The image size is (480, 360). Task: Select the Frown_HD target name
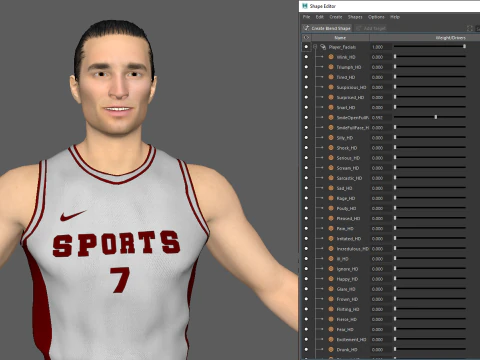pyautogui.click(x=347, y=299)
